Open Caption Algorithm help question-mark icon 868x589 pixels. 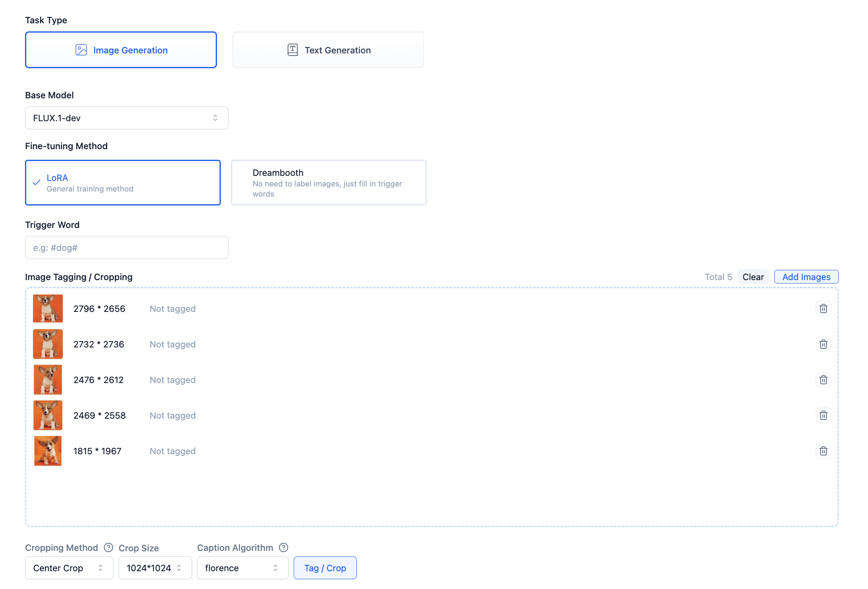pyautogui.click(x=284, y=547)
